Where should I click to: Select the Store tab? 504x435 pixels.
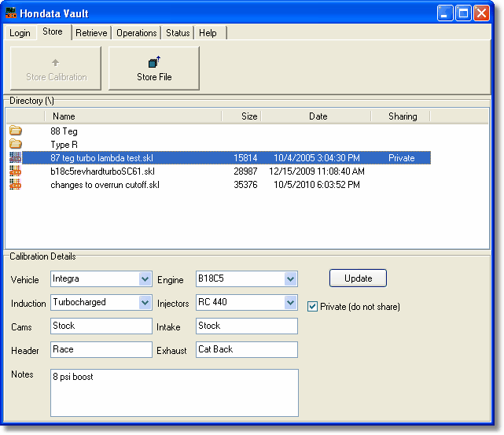[x=53, y=31]
